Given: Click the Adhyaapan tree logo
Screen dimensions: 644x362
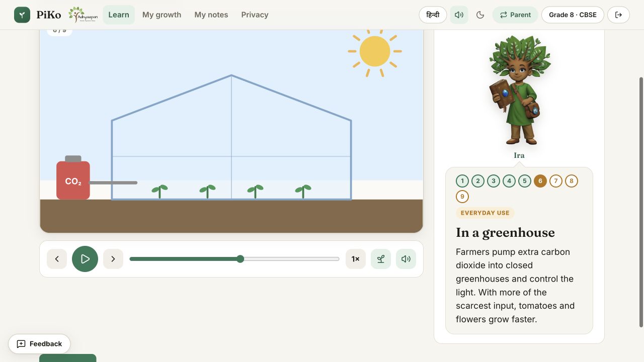Looking at the screenshot, I should (x=83, y=15).
